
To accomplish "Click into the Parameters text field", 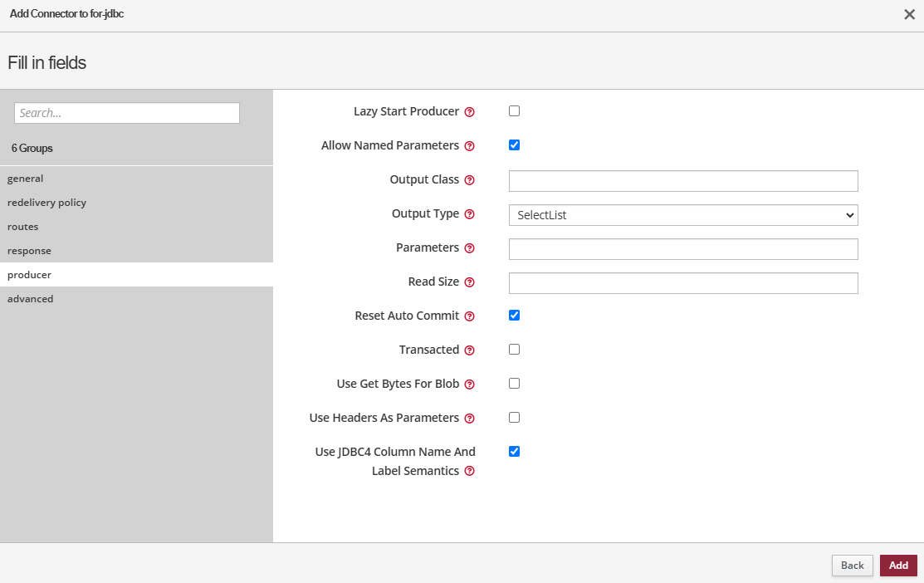I will [x=682, y=249].
